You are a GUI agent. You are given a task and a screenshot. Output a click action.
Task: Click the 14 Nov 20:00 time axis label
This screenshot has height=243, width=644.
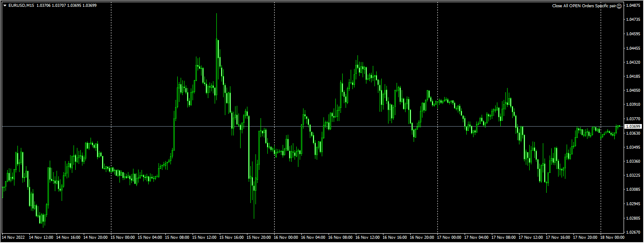(96, 237)
